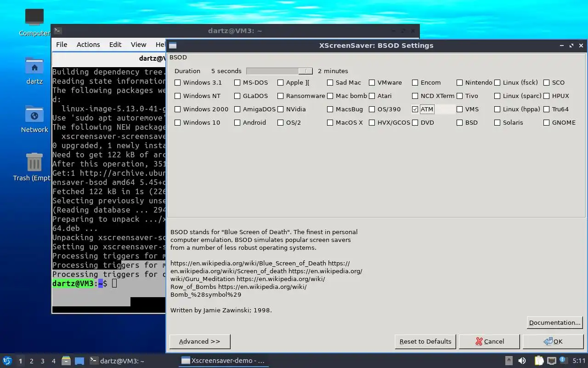This screenshot has height=368, width=588.
Task: Select Xscreensaver-demo taskbar entry
Action: (x=223, y=361)
